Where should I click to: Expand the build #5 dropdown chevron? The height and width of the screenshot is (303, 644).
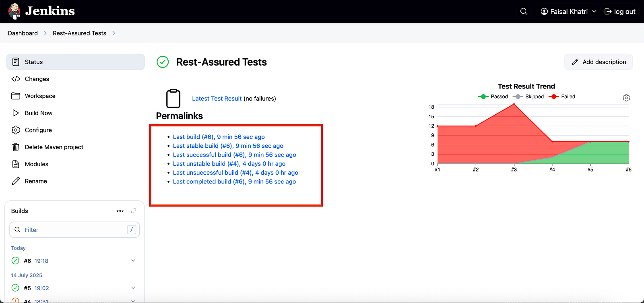[x=133, y=288]
